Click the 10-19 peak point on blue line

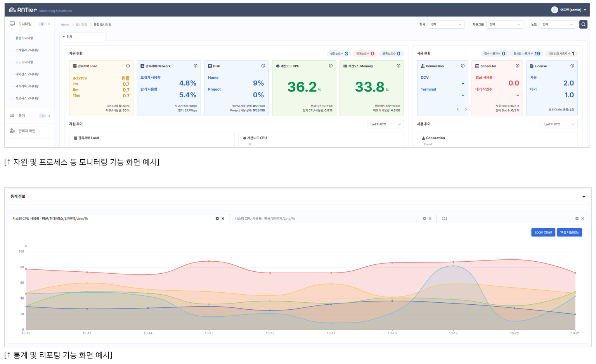(453, 266)
